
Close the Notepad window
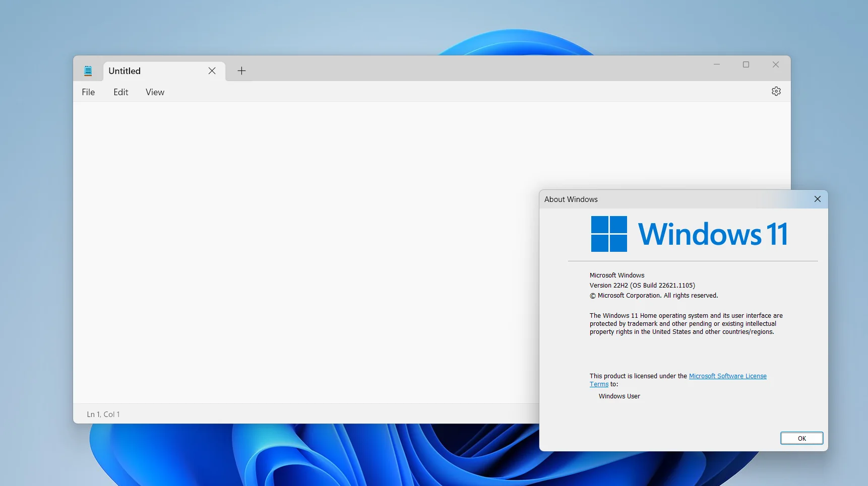click(776, 64)
